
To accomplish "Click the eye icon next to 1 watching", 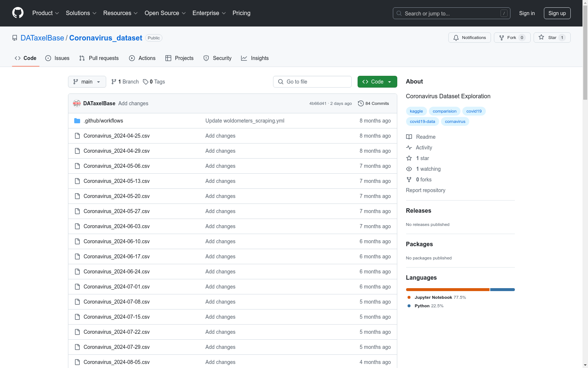I will pos(409,169).
